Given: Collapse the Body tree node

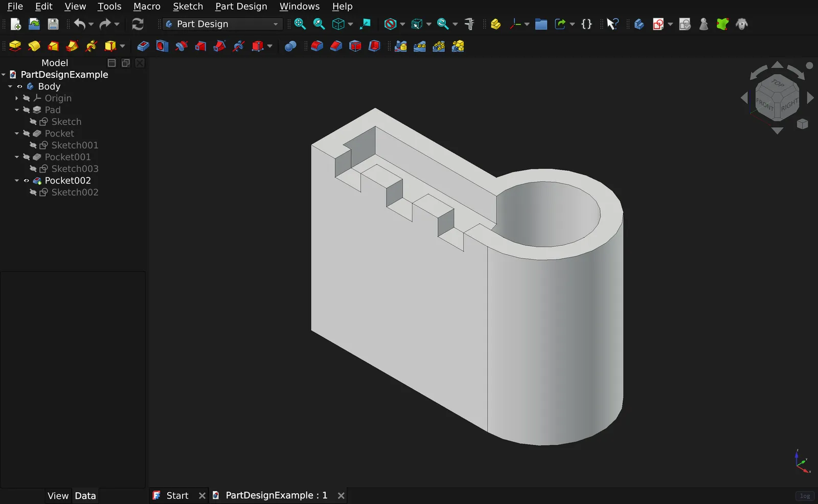Looking at the screenshot, I should pyautogui.click(x=10, y=86).
